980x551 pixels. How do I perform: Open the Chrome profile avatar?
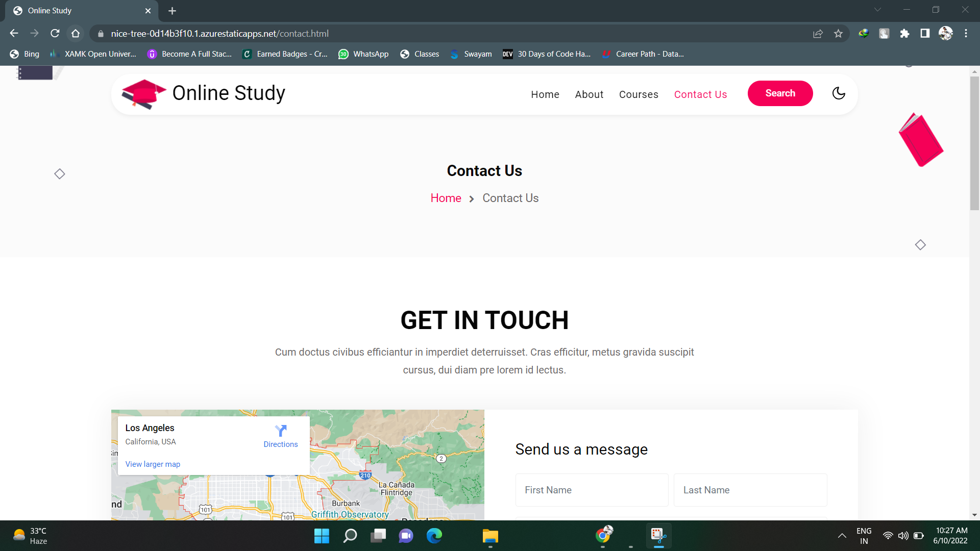[x=945, y=34]
